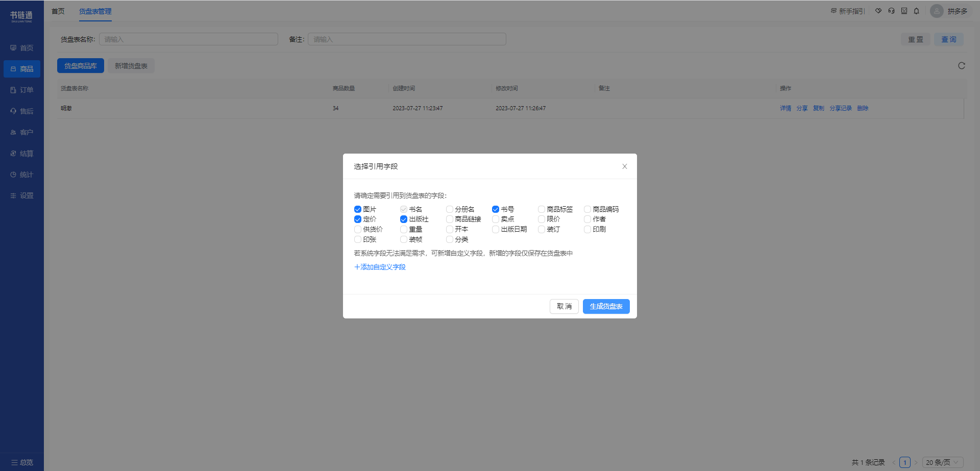
Task: Check the 重量 field checkbox
Action: click(403, 230)
